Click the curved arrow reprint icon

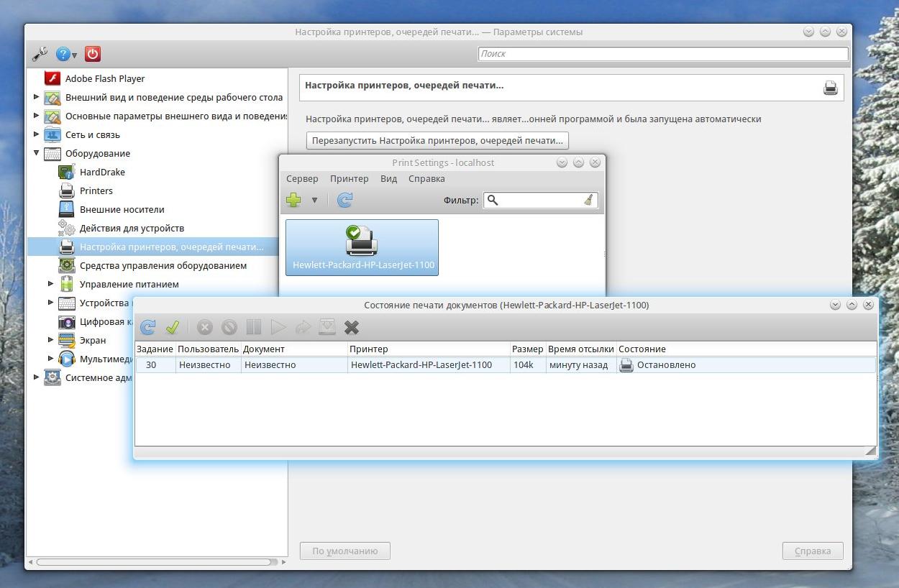click(x=303, y=327)
